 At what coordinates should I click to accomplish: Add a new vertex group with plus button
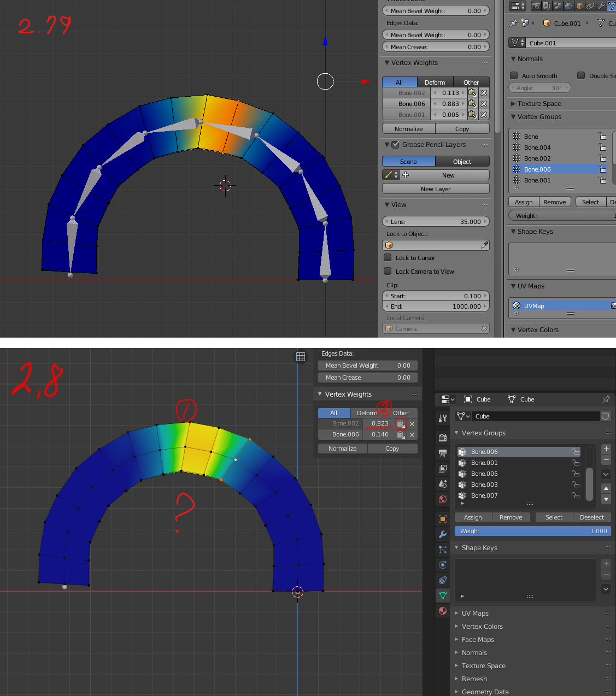click(606, 449)
